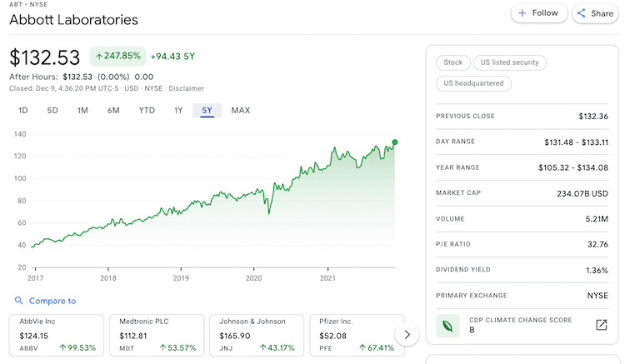The image size is (625, 364).
Task: Choose the YTD chart range
Action: (147, 110)
